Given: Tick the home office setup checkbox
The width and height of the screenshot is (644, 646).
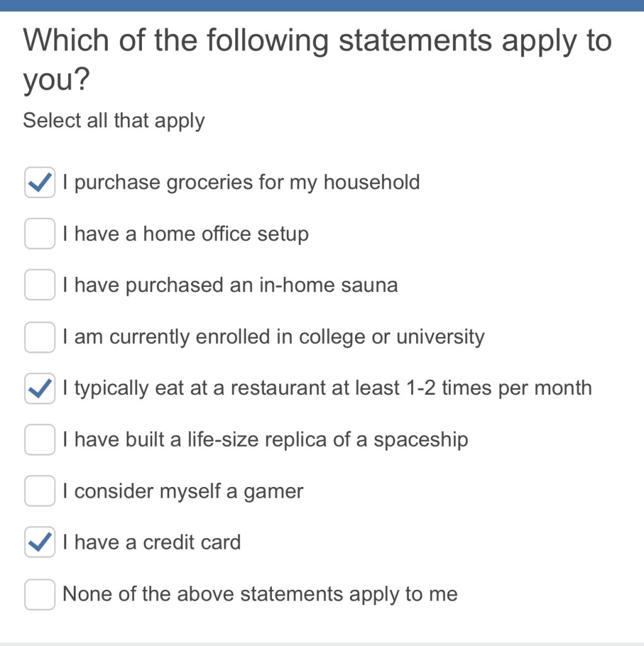Looking at the screenshot, I should tap(40, 234).
